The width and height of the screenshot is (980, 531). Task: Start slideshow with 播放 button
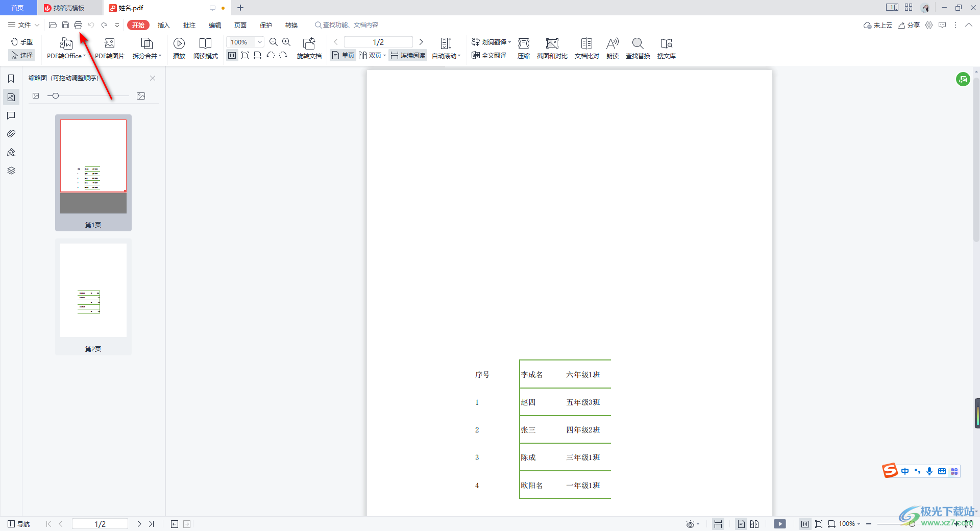point(179,49)
